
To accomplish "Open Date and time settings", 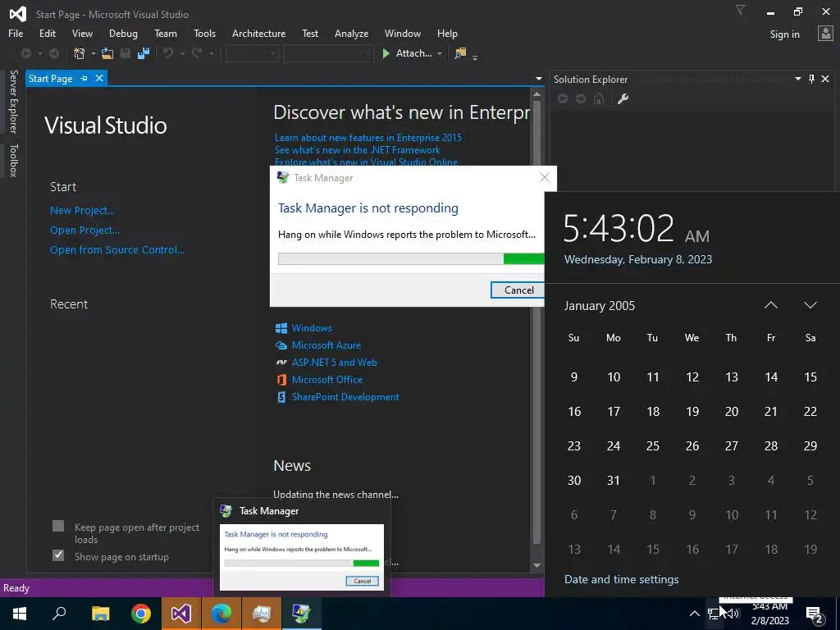I will tap(622, 579).
